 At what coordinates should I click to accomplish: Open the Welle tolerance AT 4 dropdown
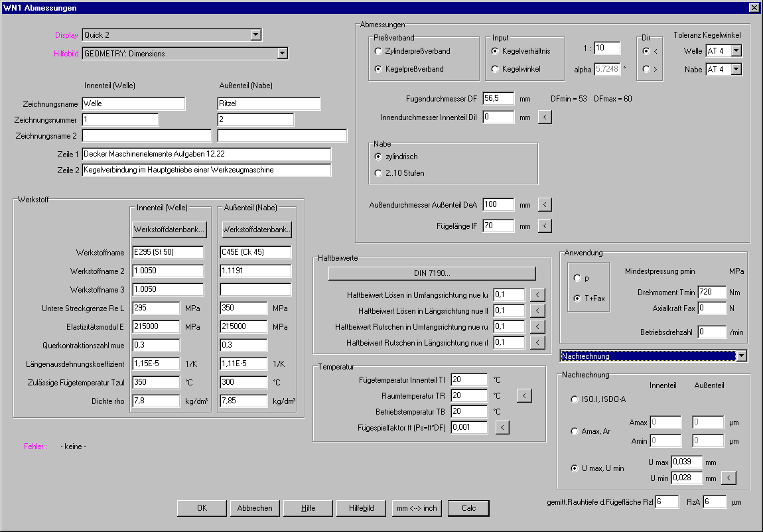pos(736,51)
